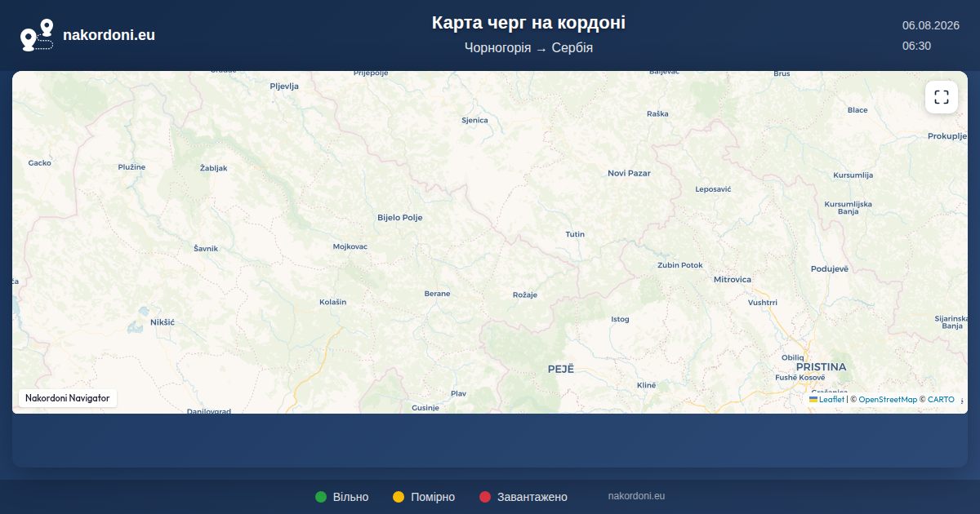Click the Rožaje map label
Image resolution: width=980 pixels, height=514 pixels.
pyautogui.click(x=524, y=295)
